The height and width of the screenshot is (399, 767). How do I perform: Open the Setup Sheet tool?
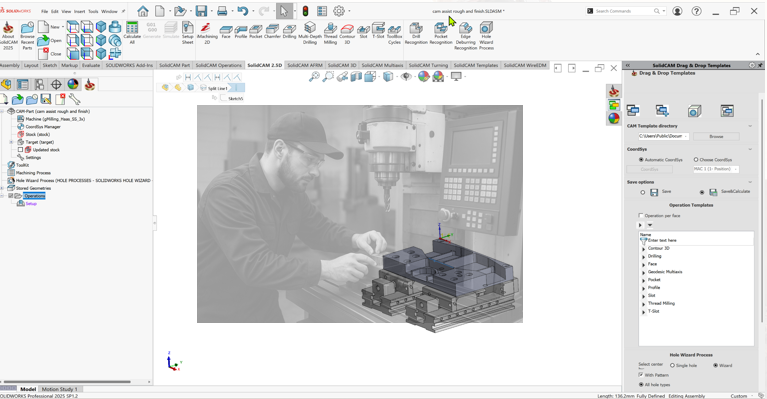coord(188,33)
